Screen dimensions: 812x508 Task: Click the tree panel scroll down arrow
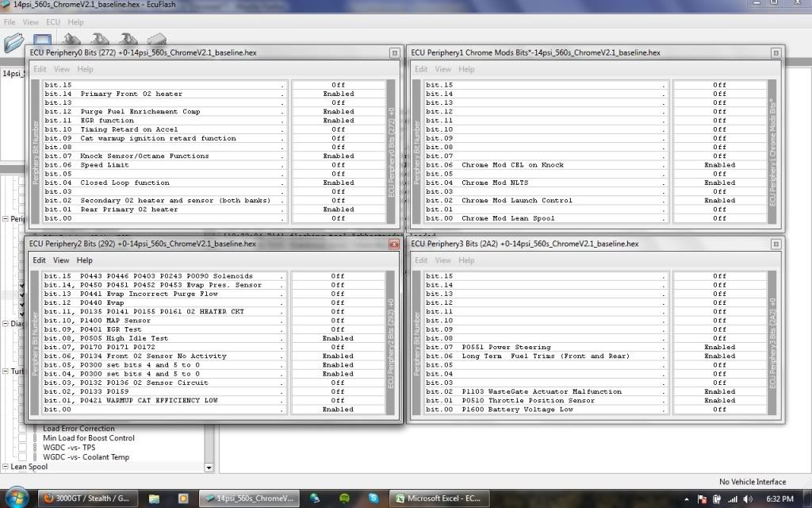(x=209, y=468)
